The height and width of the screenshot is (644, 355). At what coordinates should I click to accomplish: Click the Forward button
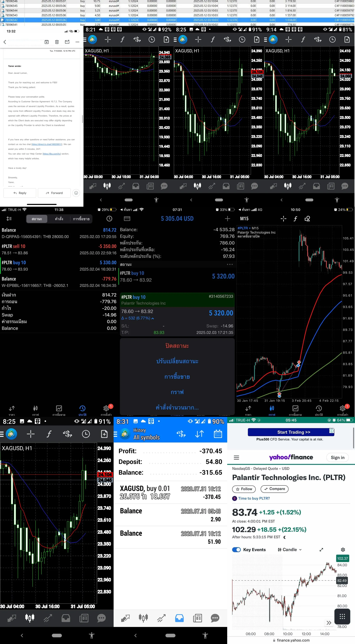pyautogui.click(x=54, y=193)
